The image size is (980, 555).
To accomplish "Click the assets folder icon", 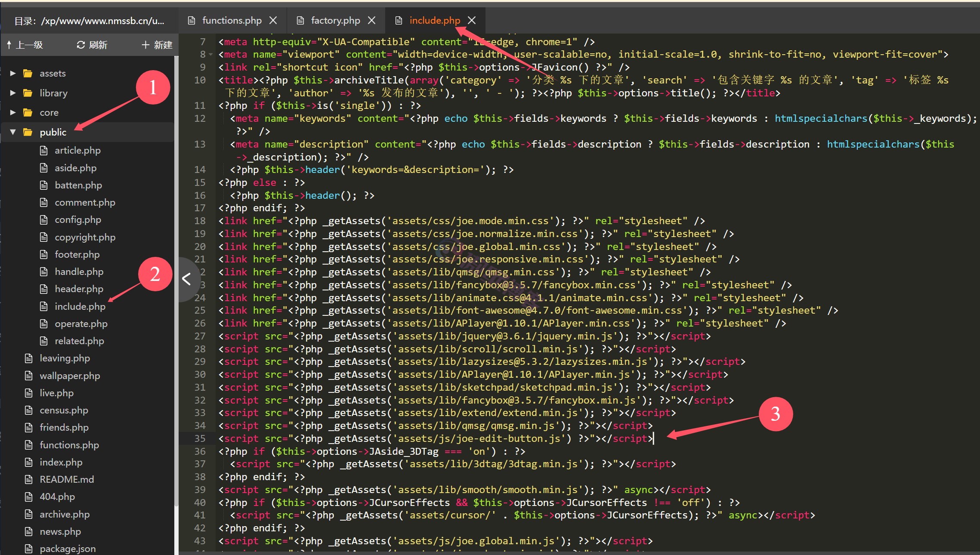I will [28, 73].
